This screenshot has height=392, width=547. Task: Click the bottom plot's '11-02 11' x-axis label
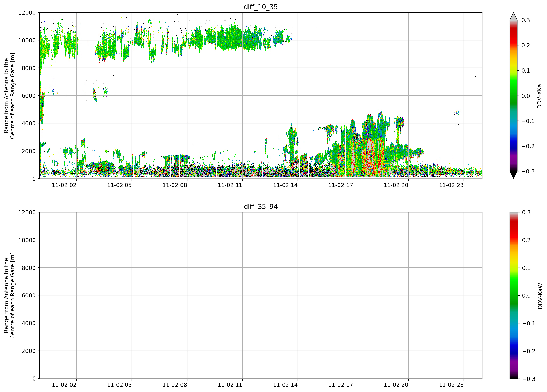point(230,385)
